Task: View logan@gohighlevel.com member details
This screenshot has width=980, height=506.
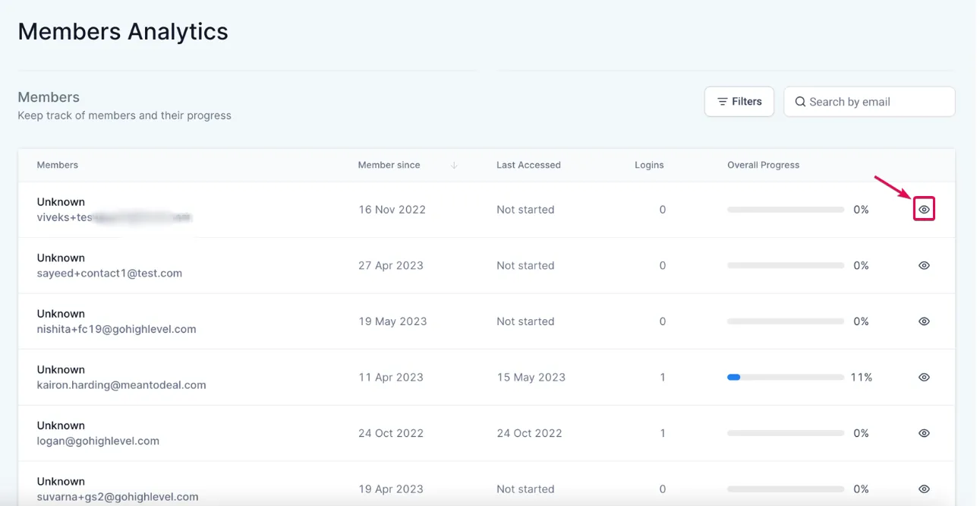Action: [924, 433]
